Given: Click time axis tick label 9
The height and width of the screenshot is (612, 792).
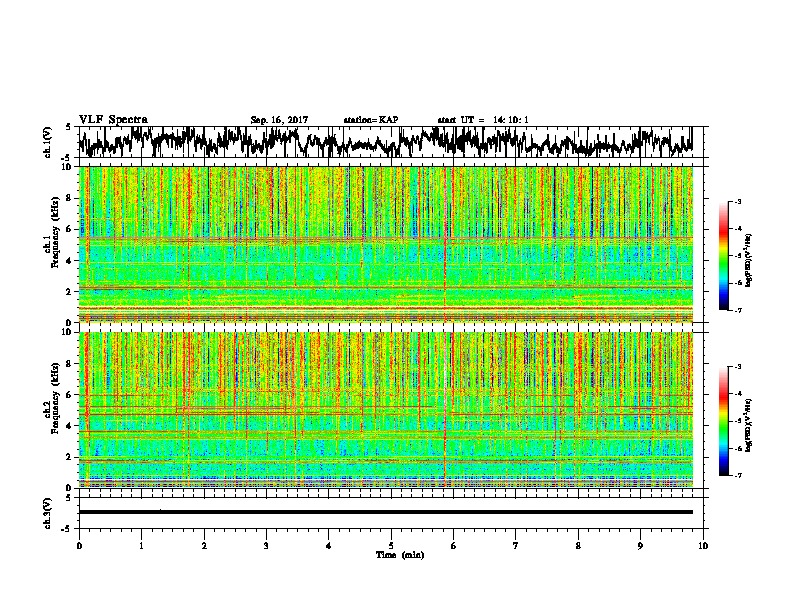Looking at the screenshot, I should point(640,546).
